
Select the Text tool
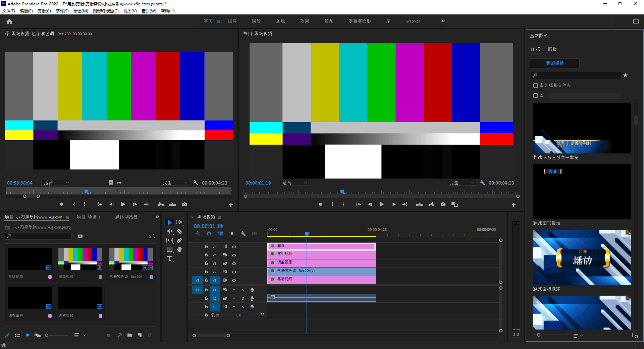click(169, 258)
